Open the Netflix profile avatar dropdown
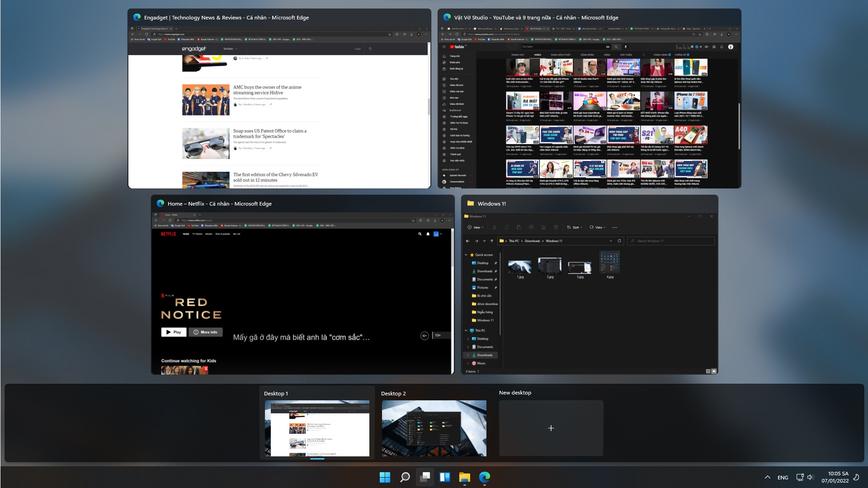Image resolution: width=868 pixels, height=488 pixels. point(437,234)
